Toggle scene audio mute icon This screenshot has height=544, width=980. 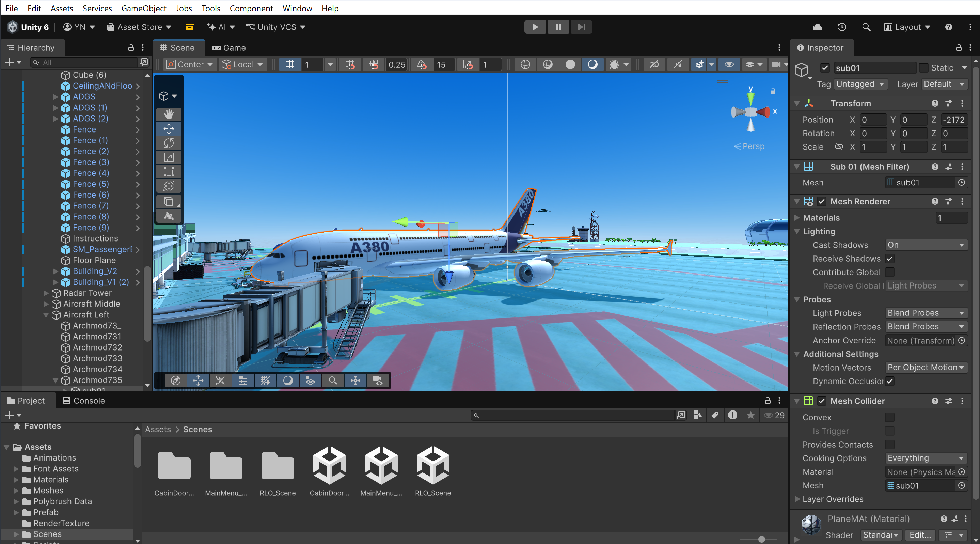coord(678,64)
